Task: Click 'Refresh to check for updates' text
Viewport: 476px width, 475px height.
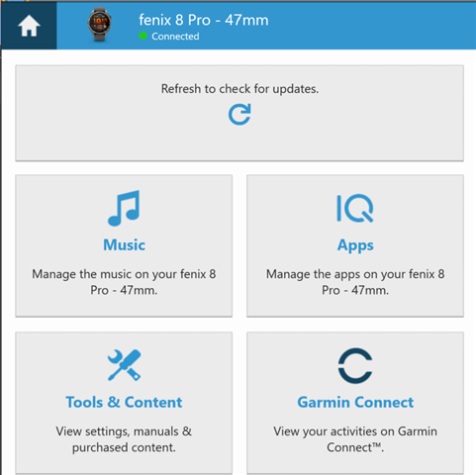Action: [x=239, y=89]
